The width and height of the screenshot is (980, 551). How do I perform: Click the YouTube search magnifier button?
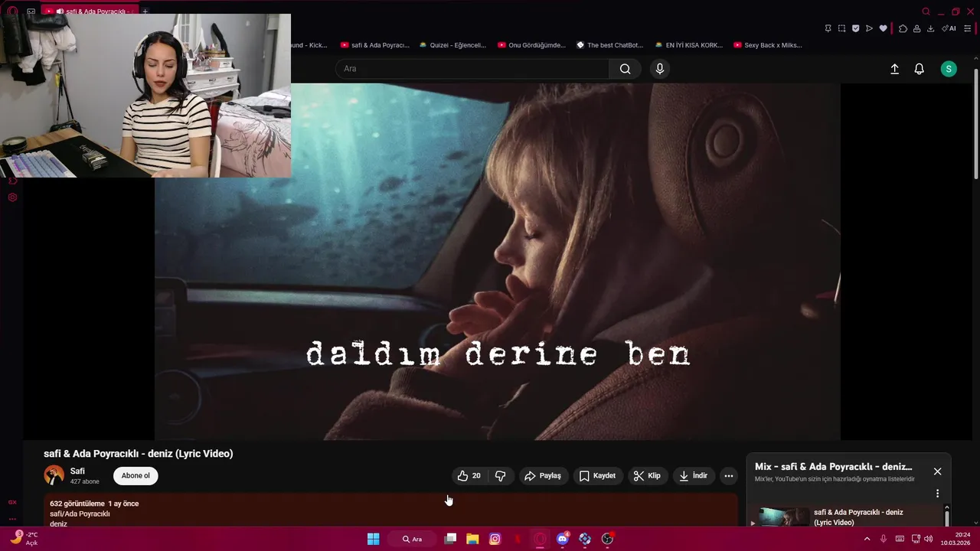[626, 69]
